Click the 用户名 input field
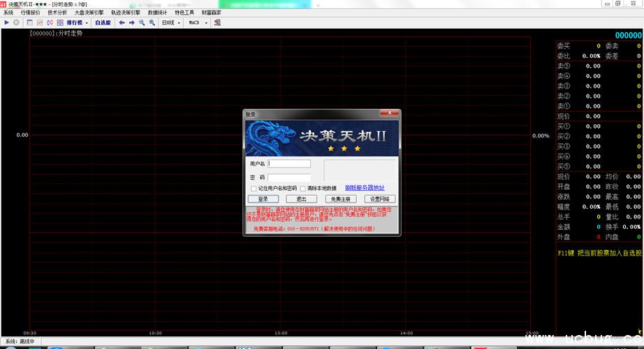 tap(289, 164)
